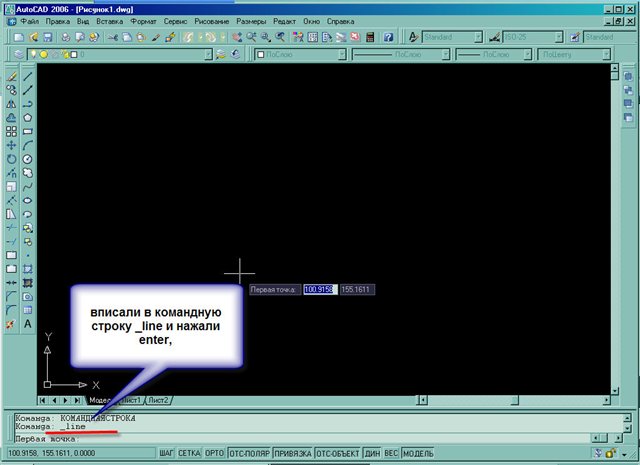Select the Mirror tool
This screenshot has height=465, width=640.
point(11,103)
